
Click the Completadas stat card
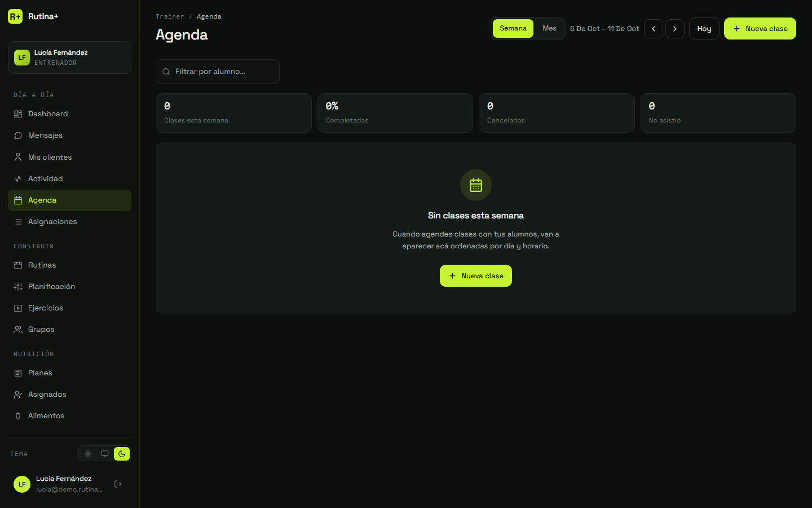pyautogui.click(x=395, y=113)
